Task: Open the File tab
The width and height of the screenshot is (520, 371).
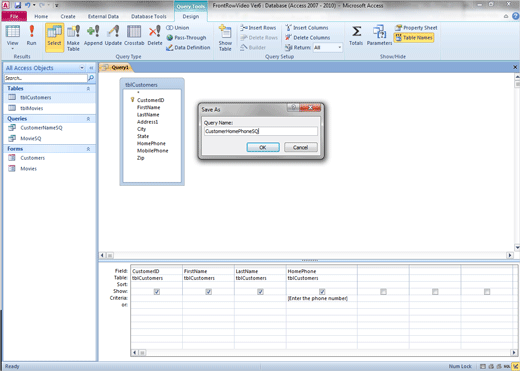Action: click(x=14, y=16)
